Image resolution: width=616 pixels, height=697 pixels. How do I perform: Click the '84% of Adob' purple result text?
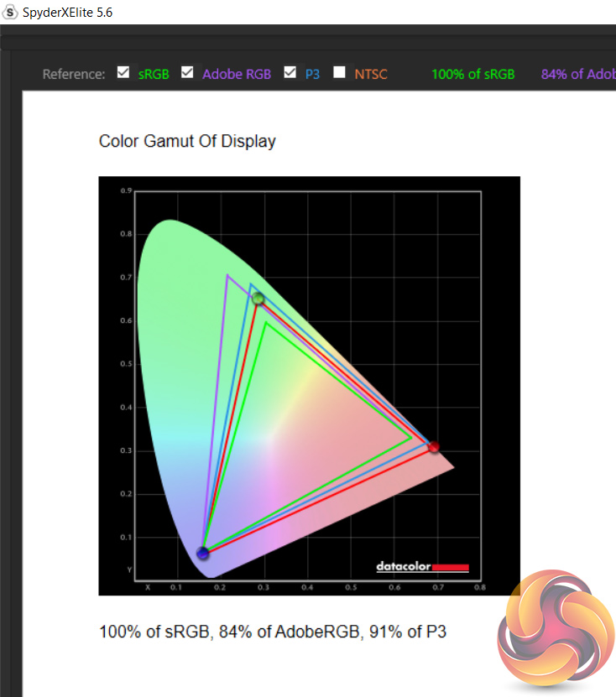[578, 74]
